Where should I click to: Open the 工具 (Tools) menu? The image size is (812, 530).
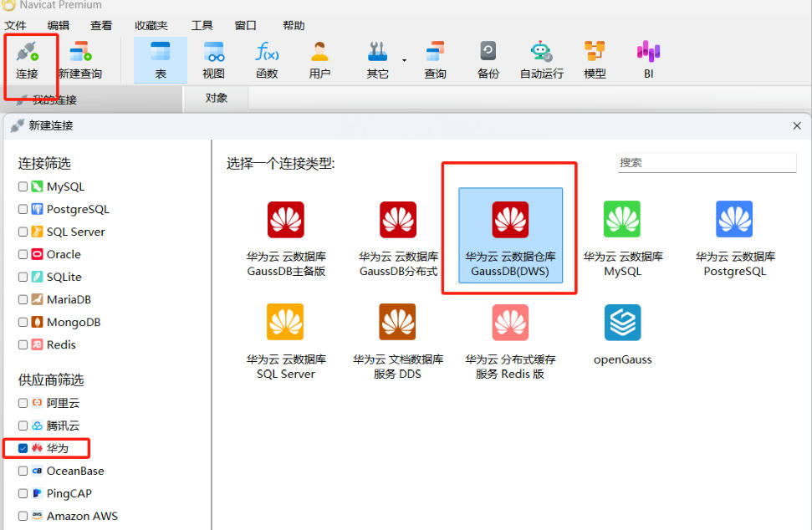pyautogui.click(x=202, y=25)
